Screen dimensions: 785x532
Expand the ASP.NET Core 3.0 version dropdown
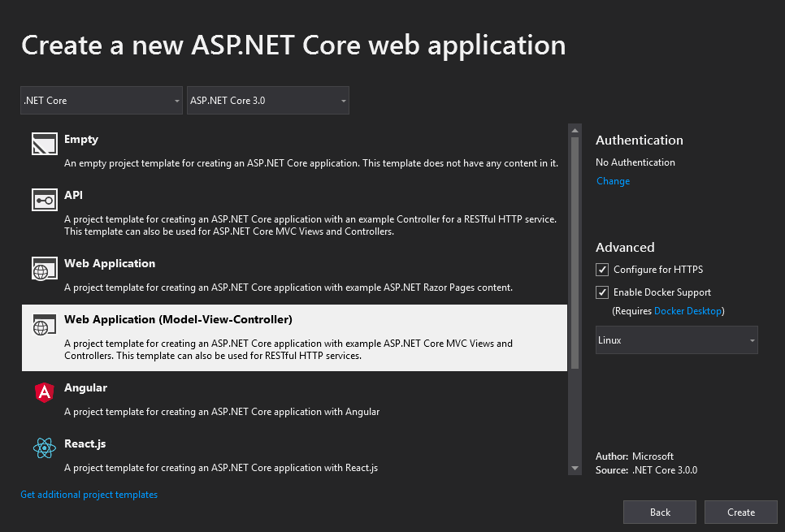pos(267,101)
